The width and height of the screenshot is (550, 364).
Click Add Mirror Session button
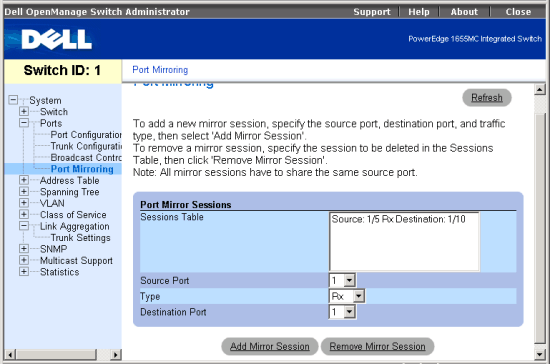pos(269,346)
